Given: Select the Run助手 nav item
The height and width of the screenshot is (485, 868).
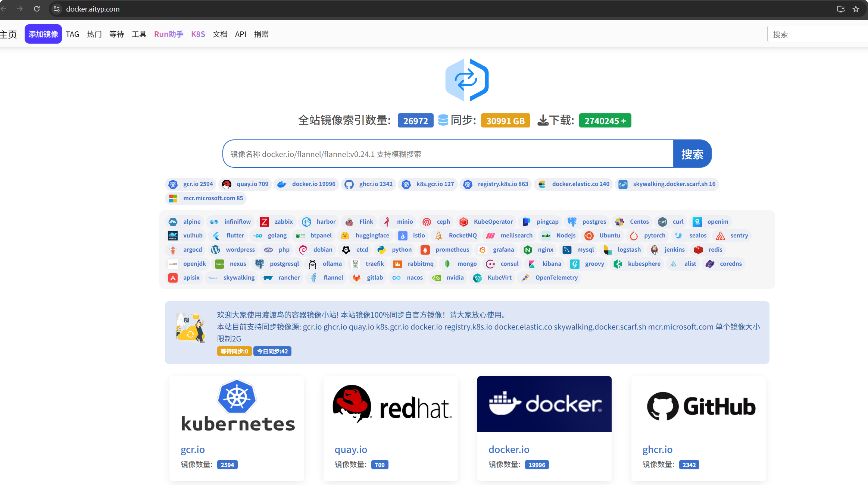Looking at the screenshot, I should pyautogui.click(x=169, y=34).
